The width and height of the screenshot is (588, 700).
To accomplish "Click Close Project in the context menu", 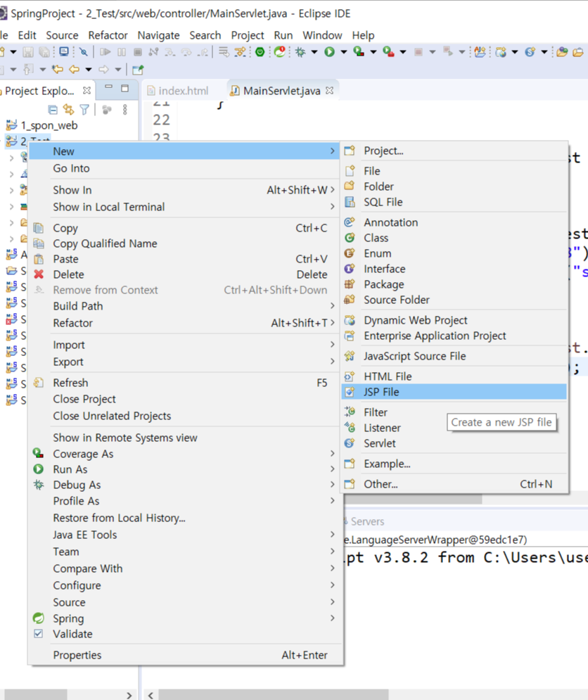I will pyautogui.click(x=185, y=399).
